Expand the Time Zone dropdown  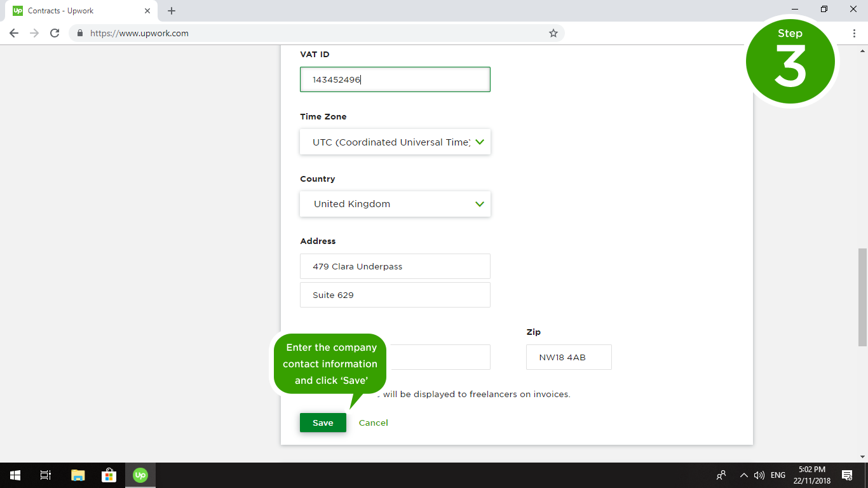[395, 142]
